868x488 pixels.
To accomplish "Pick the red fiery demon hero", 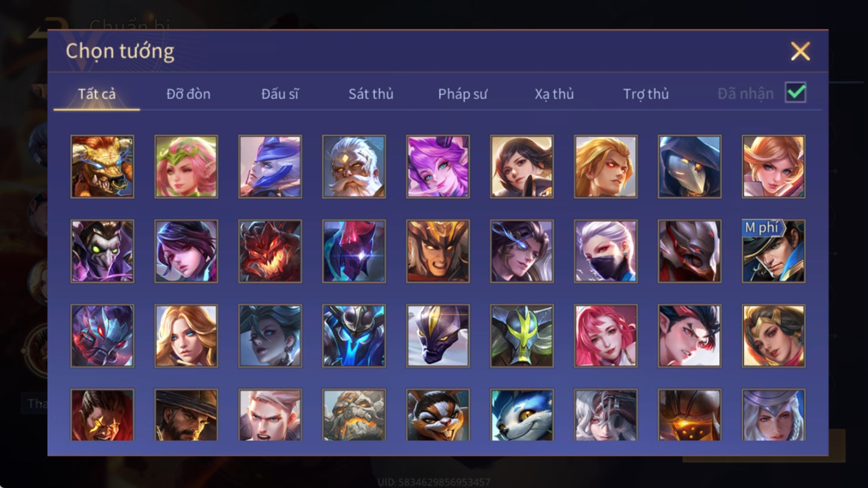I will click(x=270, y=251).
